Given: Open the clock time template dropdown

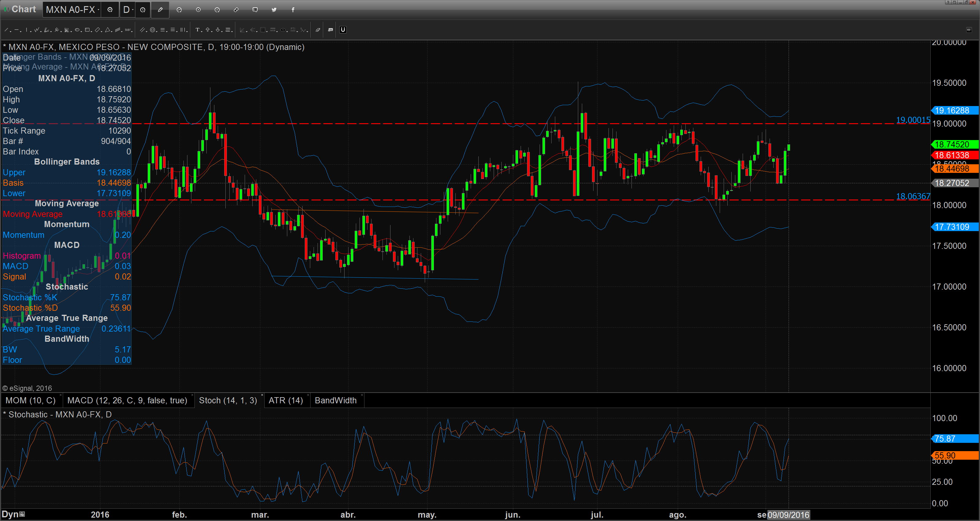Looking at the screenshot, I should coord(143,10).
